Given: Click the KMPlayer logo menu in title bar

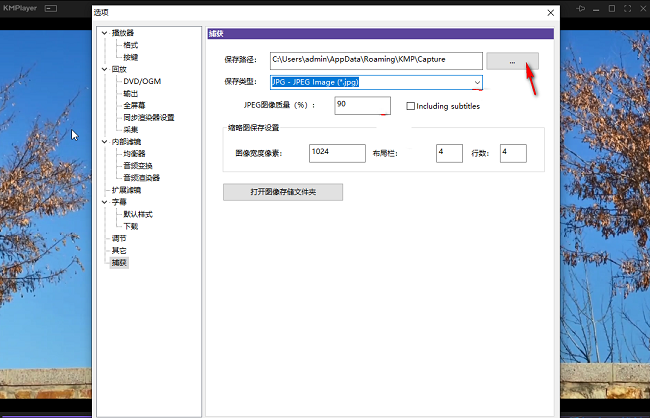Looking at the screenshot, I should coord(20,10).
